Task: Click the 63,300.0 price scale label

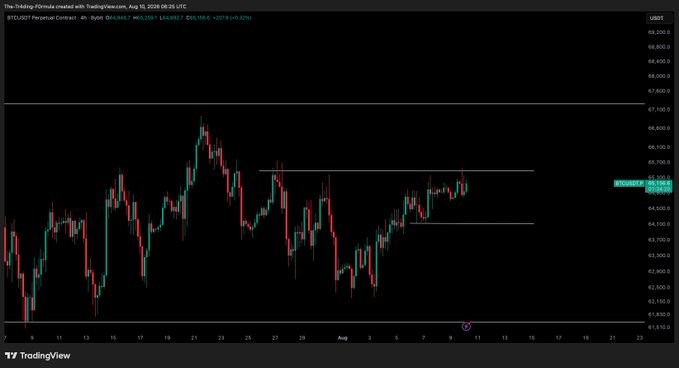Action: [x=659, y=255]
